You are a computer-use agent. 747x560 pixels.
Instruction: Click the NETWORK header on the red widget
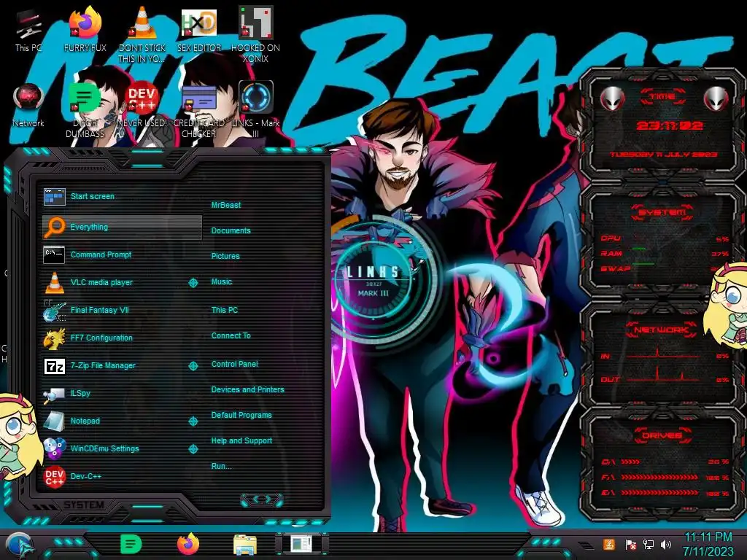pyautogui.click(x=661, y=330)
